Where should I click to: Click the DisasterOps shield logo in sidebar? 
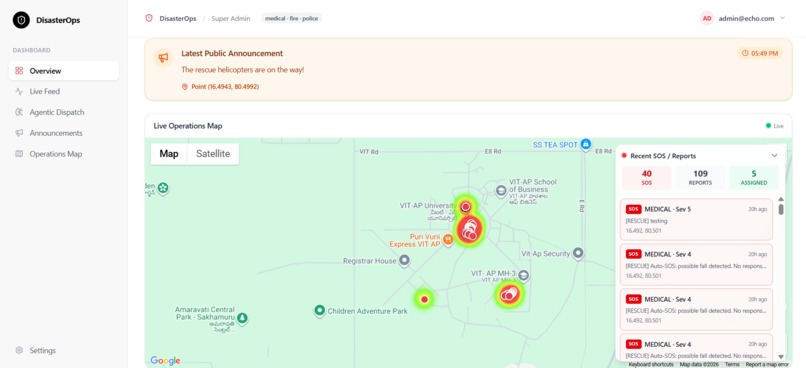tap(21, 20)
